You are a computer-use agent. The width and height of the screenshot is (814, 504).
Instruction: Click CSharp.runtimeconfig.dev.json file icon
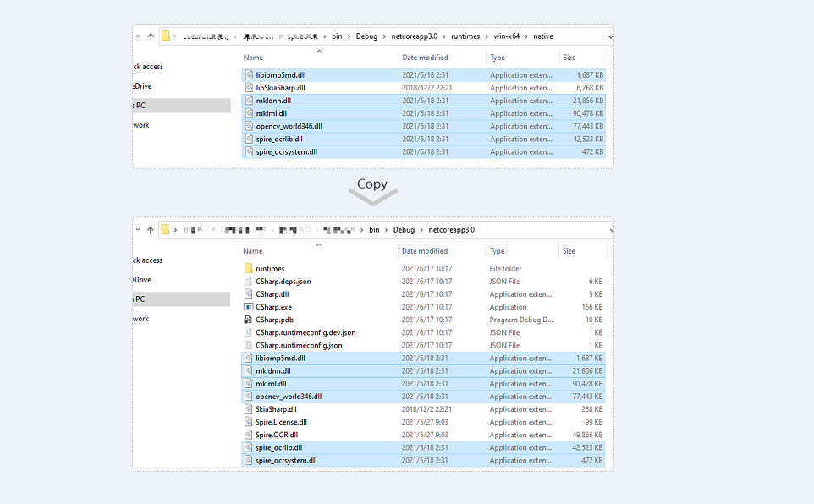[248, 332]
